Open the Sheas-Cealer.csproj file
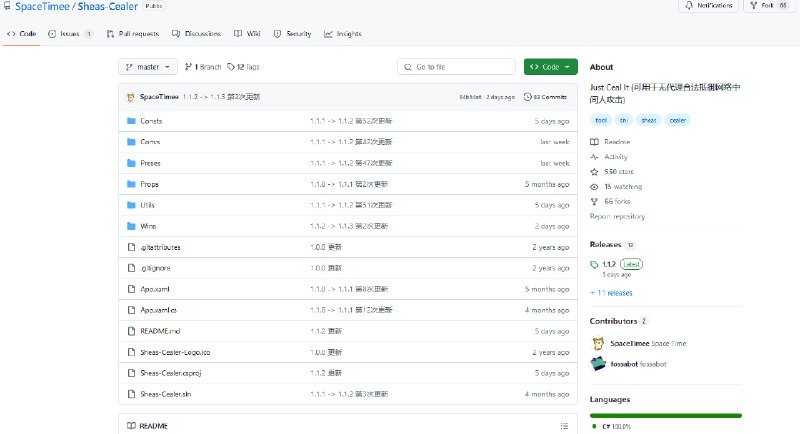 (x=171, y=373)
